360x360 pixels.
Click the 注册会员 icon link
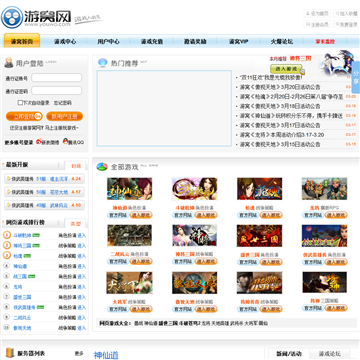(317, 24)
